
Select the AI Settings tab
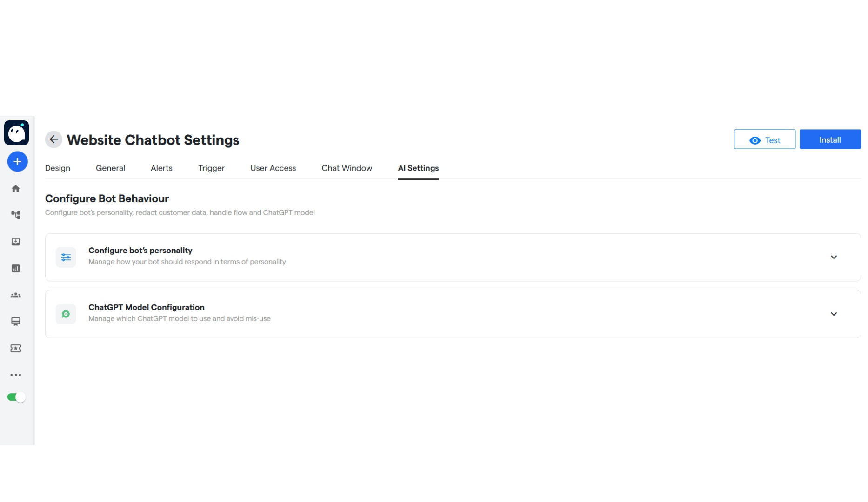[x=418, y=168]
